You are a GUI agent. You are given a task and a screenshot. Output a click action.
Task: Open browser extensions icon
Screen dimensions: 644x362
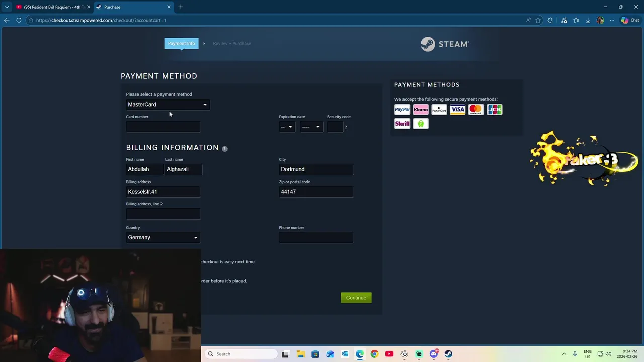(x=550, y=20)
